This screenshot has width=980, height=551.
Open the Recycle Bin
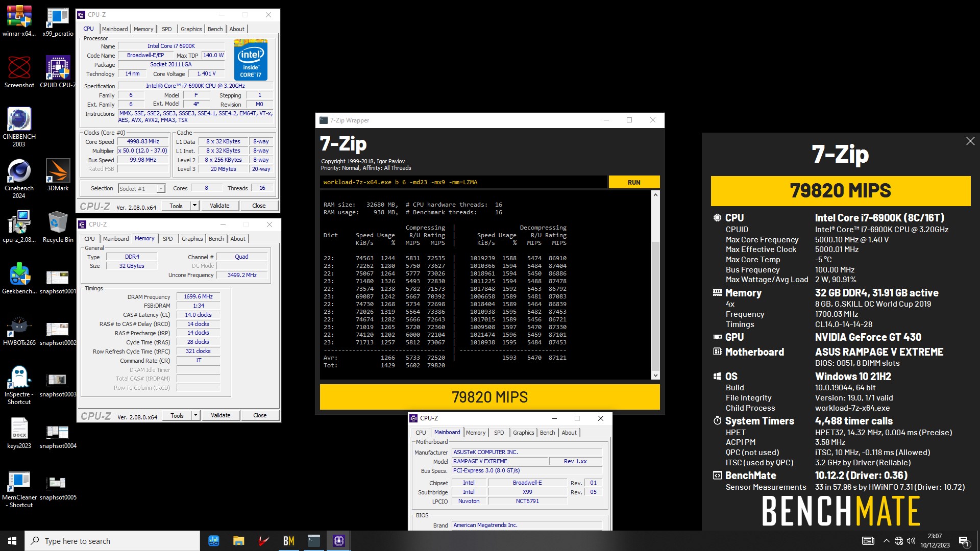[58, 227]
